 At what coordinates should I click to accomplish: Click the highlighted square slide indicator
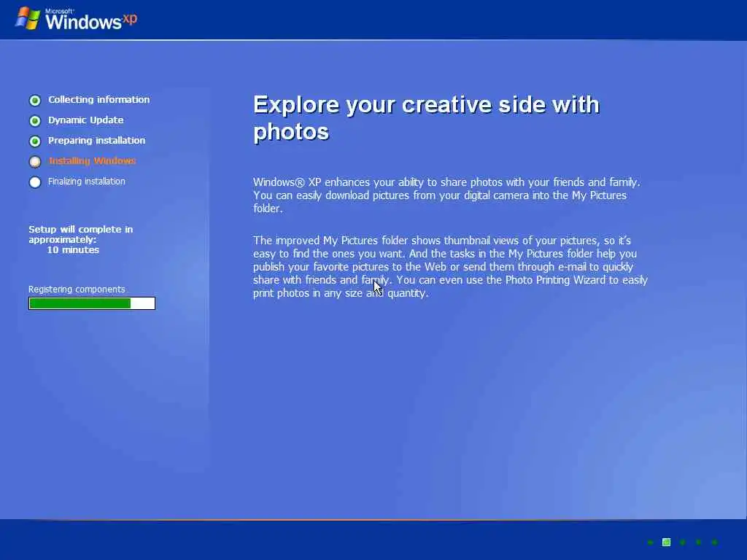pyautogui.click(x=667, y=542)
